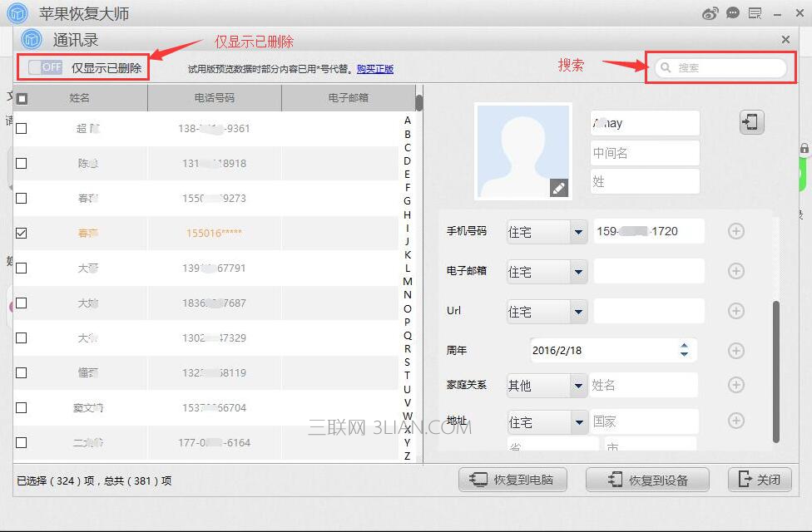Uncheck the contact 155016*****
Image resolution: width=812 pixels, height=532 pixels.
tap(22, 233)
